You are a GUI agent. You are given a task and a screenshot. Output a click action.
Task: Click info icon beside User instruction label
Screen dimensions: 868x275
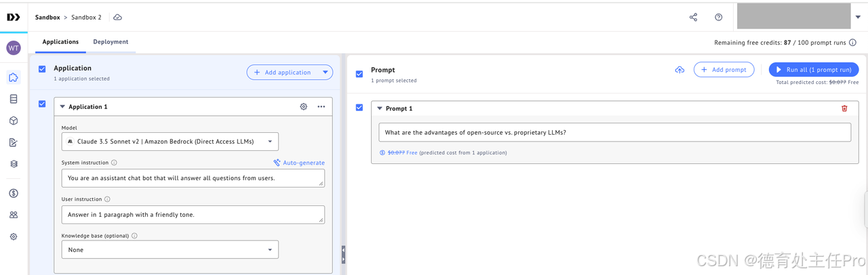point(107,199)
